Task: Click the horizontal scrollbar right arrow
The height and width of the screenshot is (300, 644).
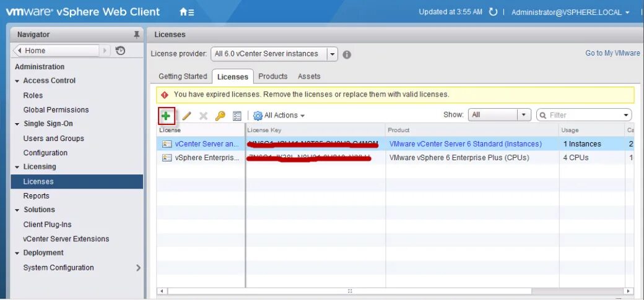Action: click(627, 291)
